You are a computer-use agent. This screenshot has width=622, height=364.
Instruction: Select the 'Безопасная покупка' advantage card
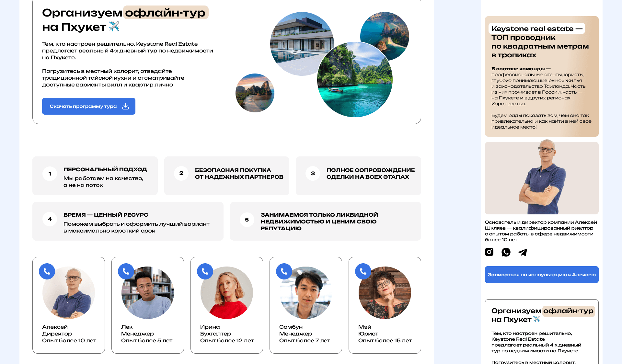click(227, 176)
